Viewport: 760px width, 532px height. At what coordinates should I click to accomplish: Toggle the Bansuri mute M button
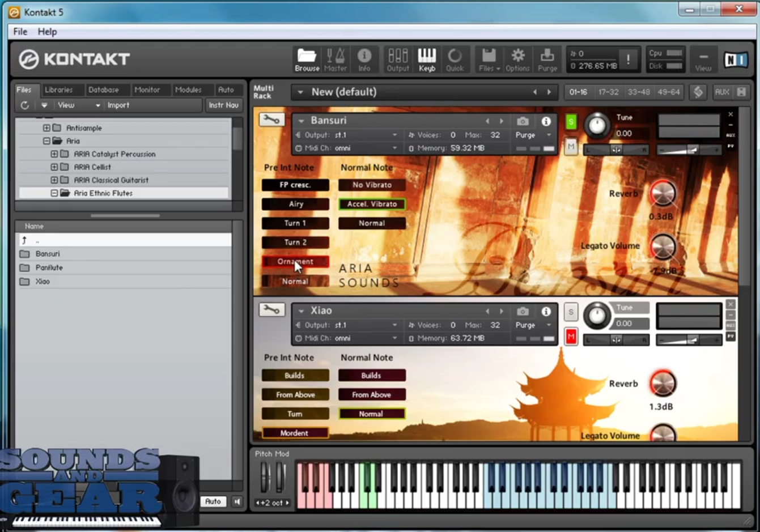coord(571,147)
